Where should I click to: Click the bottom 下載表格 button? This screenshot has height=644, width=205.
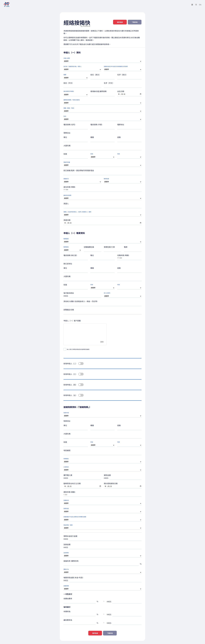110,633
